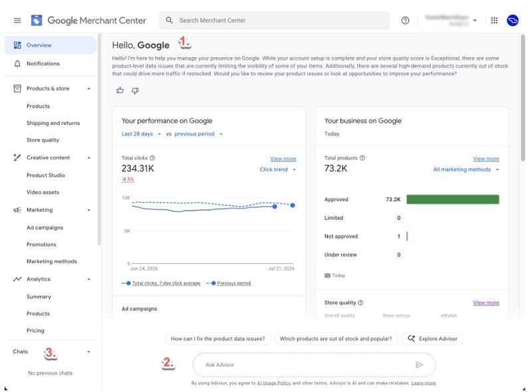Click the red Not approved bar
The height and width of the screenshot is (392, 532).
click(407, 237)
